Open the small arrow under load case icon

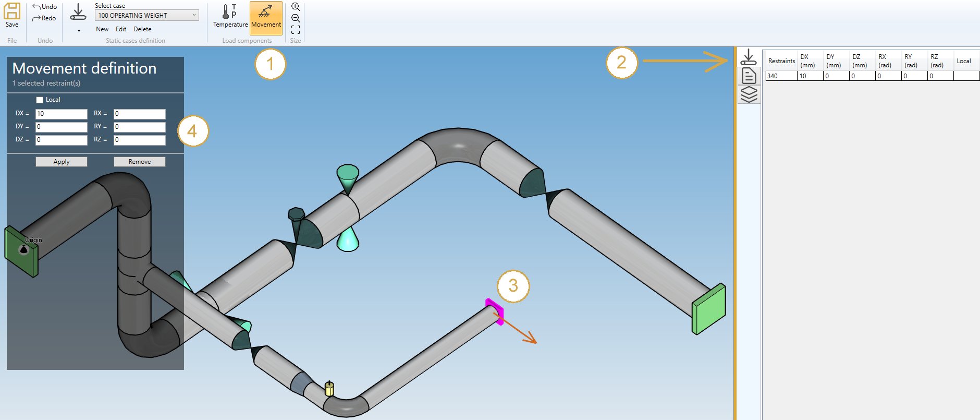pyautogui.click(x=79, y=31)
